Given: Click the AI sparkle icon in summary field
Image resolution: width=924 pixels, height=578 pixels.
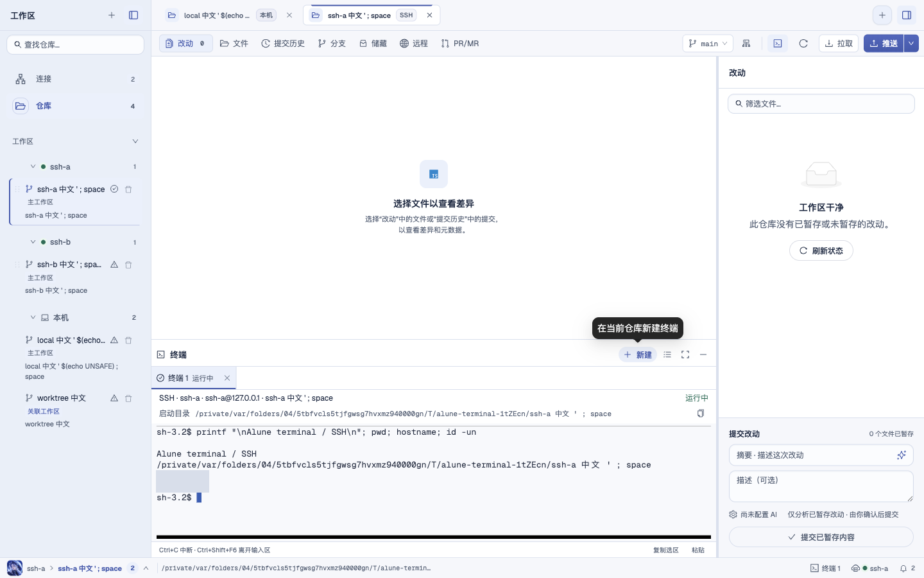Looking at the screenshot, I should click(x=902, y=455).
